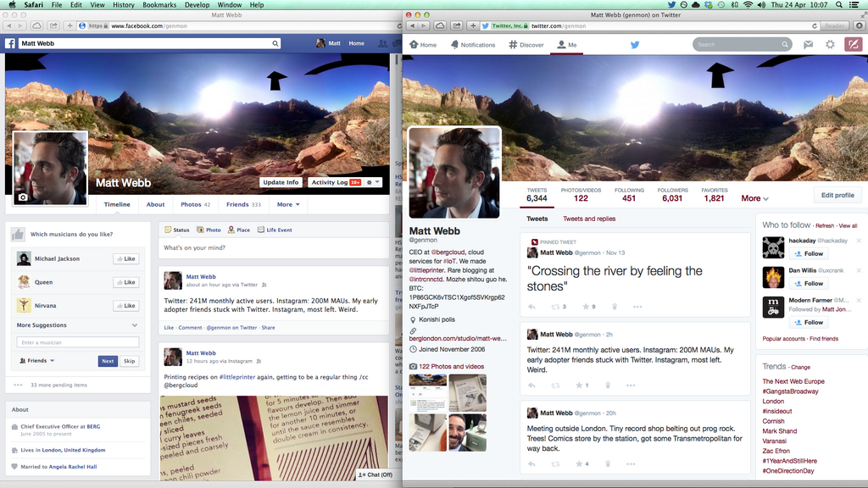Click Enter a musician field
This screenshot has width=868, height=488.
(x=78, y=342)
